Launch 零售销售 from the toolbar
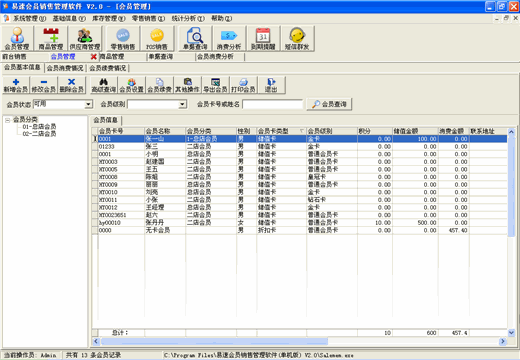The width and height of the screenshot is (520, 360). tap(123, 39)
